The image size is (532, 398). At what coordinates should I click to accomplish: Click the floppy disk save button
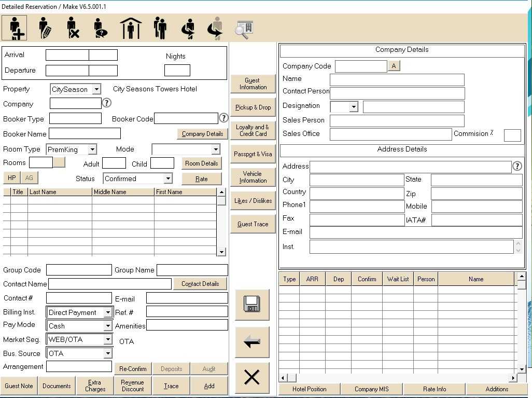tap(252, 305)
